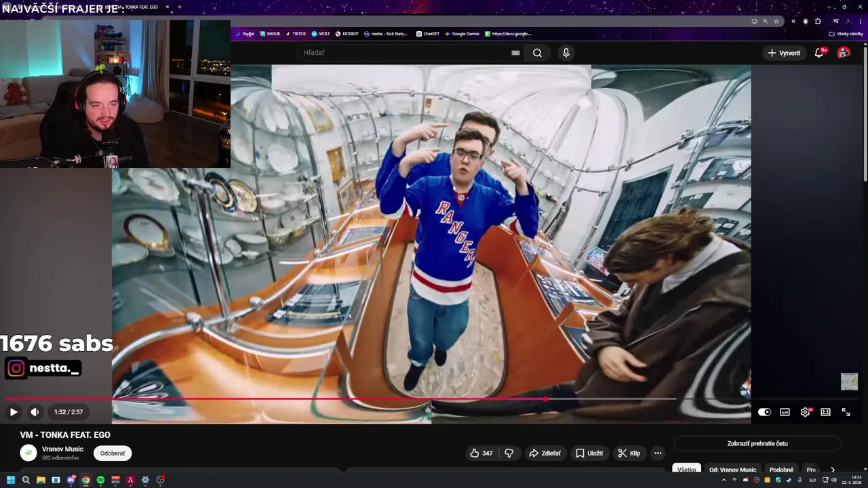Dislike the video thumbs down

point(509,453)
